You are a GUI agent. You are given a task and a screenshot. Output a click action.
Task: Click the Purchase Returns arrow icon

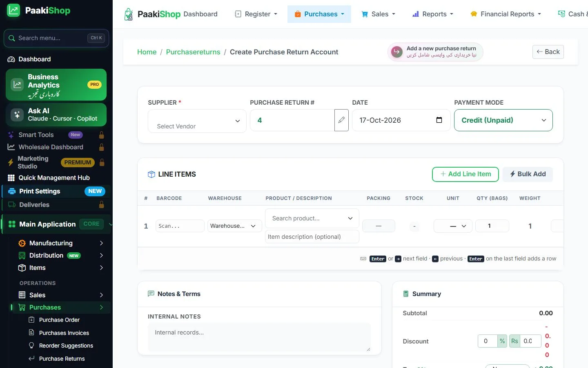click(31, 359)
